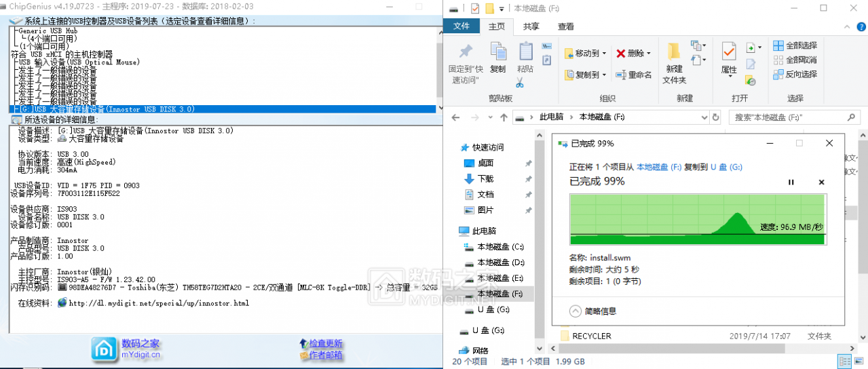The image size is (868, 369).
Task: Click the Pin to Quick access icon
Action: [x=466, y=52]
